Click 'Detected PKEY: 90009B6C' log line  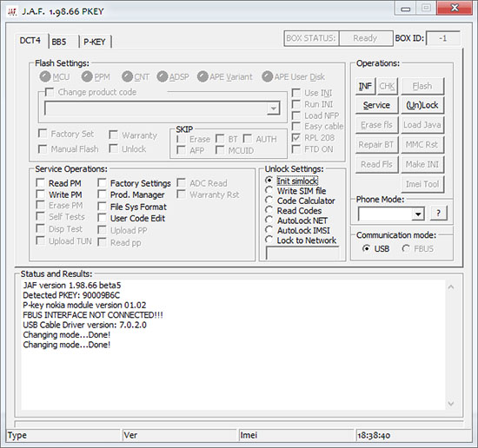(x=71, y=295)
